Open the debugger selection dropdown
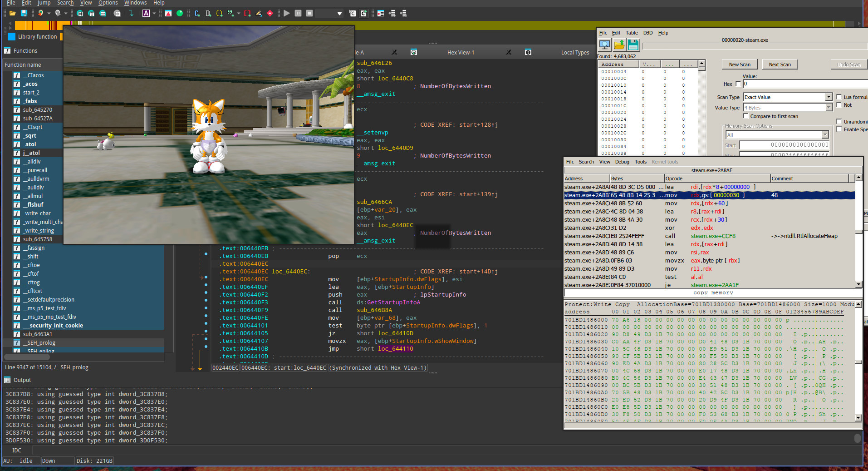 339,14
